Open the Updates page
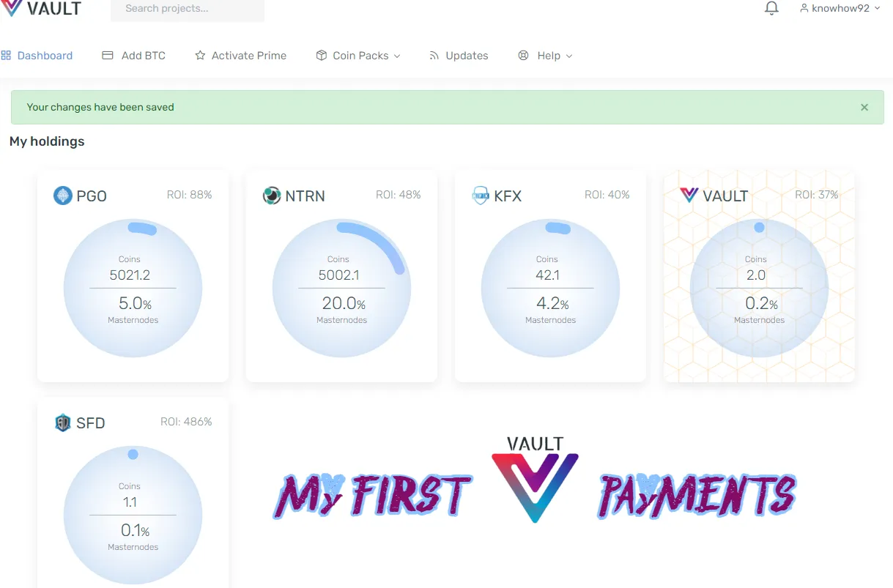Viewport: 893px width, 588px height. (459, 56)
